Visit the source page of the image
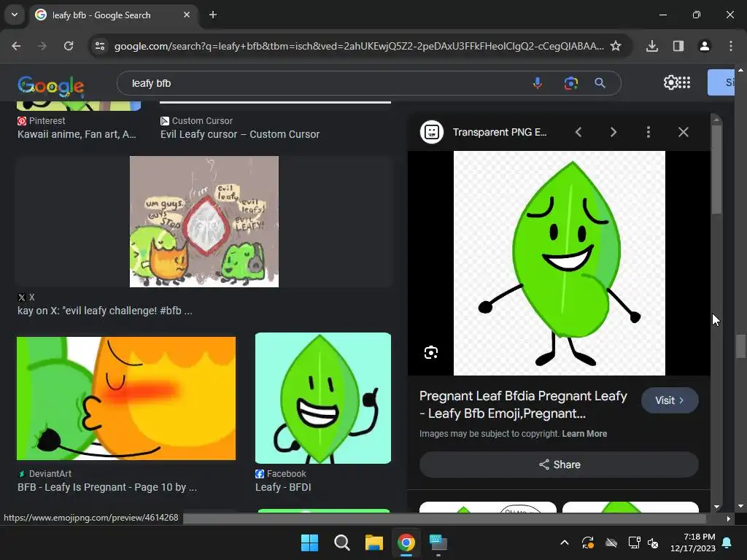 coord(670,400)
